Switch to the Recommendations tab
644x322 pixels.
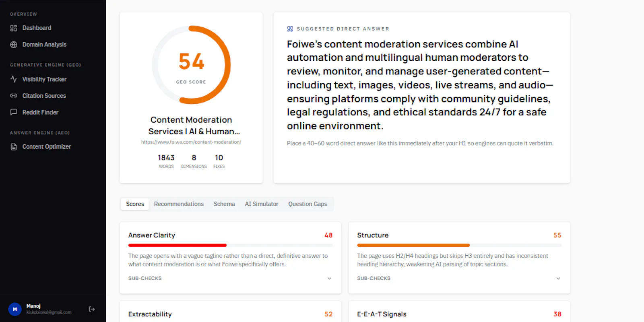(179, 204)
